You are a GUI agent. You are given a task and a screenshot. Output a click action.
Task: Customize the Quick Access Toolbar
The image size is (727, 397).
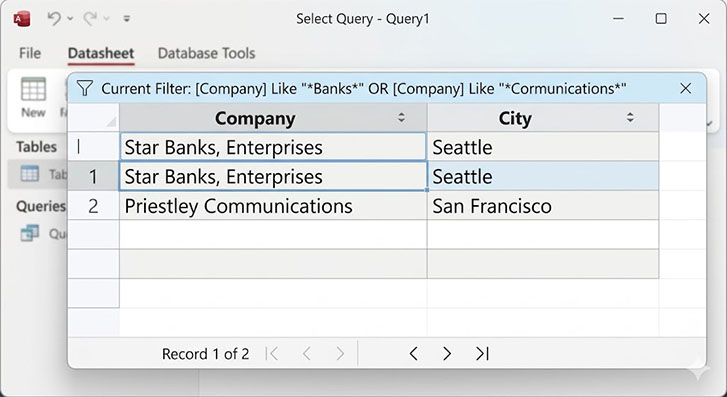tap(127, 19)
